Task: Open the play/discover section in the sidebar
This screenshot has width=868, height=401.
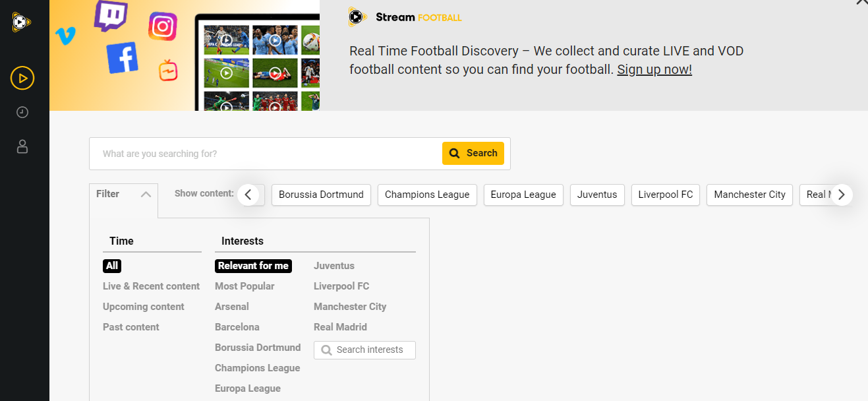Action: tap(22, 78)
